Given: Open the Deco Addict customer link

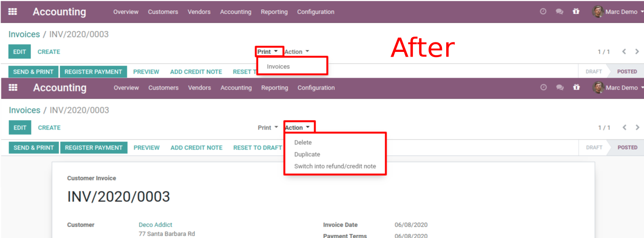Looking at the screenshot, I should click(155, 225).
